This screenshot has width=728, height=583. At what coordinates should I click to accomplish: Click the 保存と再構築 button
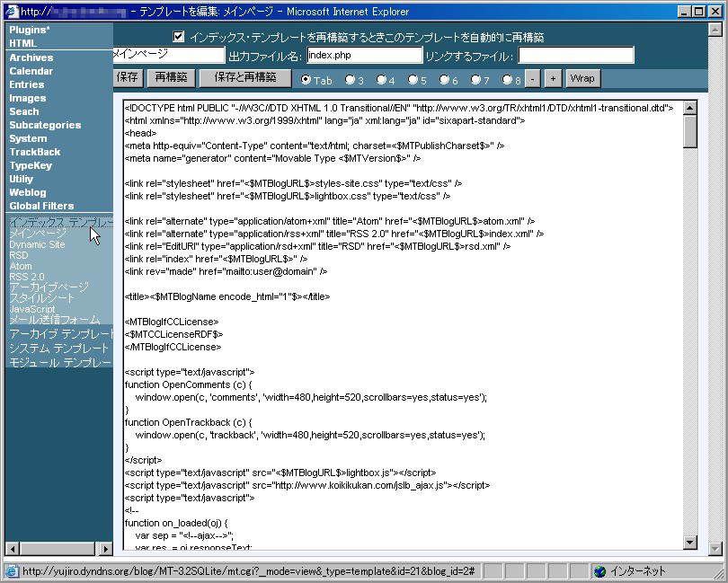click(245, 77)
